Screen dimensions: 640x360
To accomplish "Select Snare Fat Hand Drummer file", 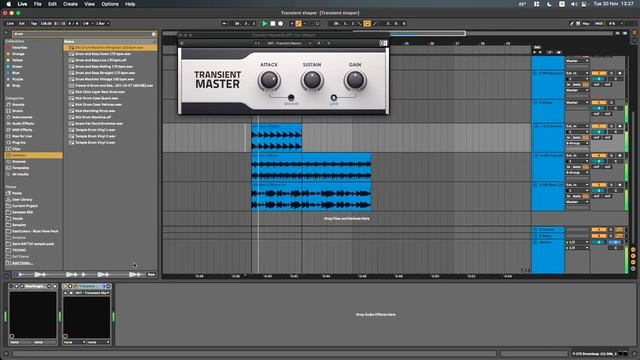I will pos(99,123).
